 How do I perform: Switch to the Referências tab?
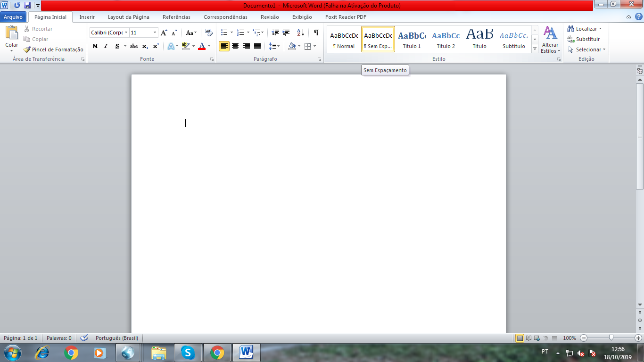tap(177, 17)
